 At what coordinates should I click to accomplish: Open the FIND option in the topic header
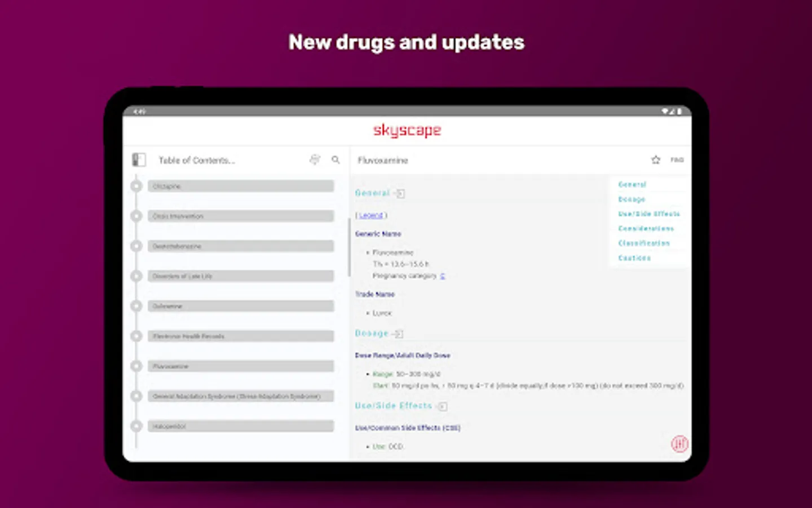coord(677,160)
